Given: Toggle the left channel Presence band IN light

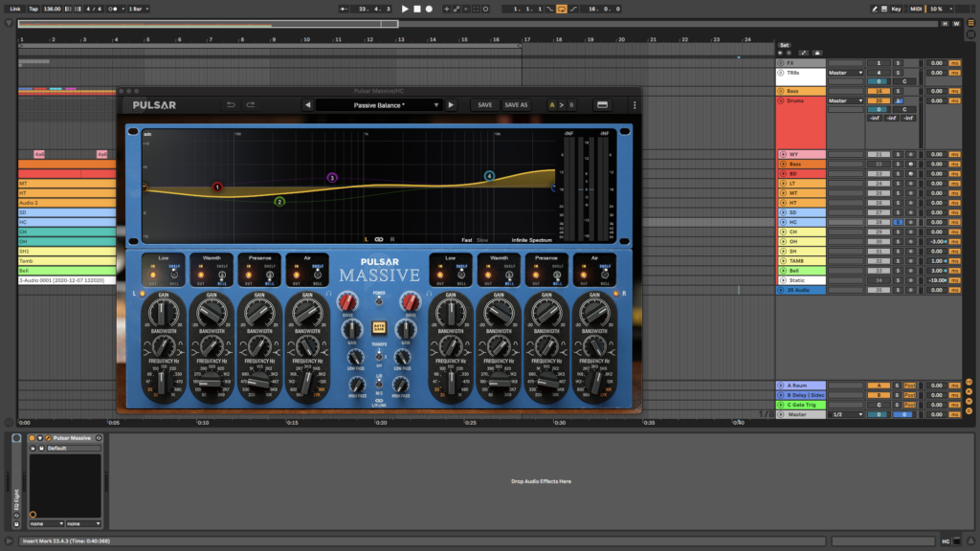Looking at the screenshot, I should 249,275.
